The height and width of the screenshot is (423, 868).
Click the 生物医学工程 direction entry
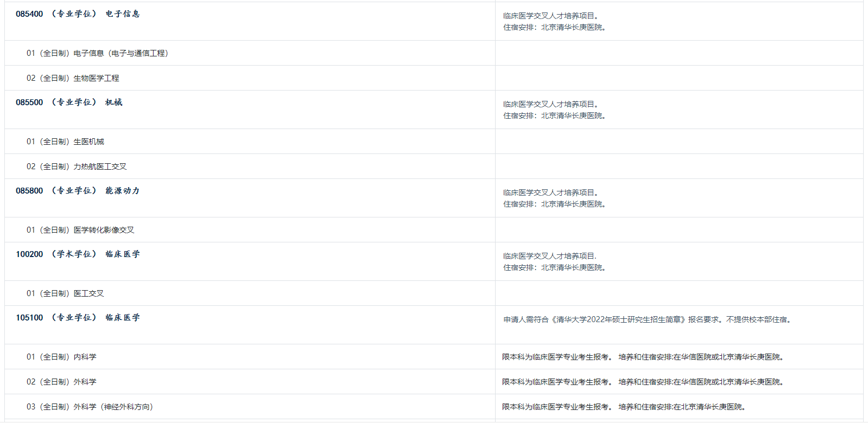click(x=73, y=78)
